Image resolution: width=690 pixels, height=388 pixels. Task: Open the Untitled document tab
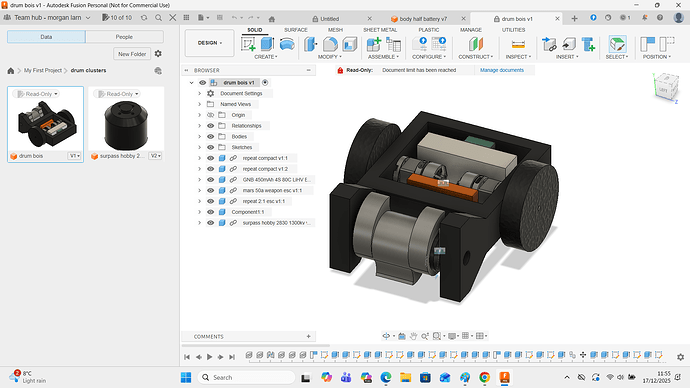click(330, 19)
